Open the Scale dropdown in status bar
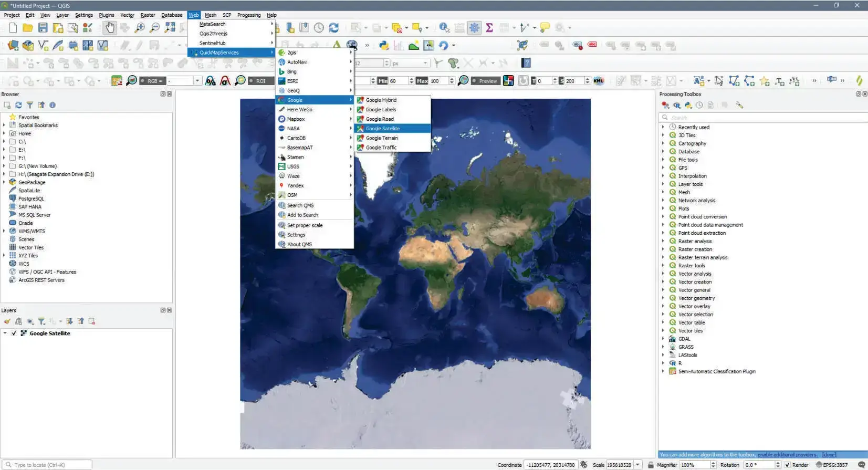Image resolution: width=868 pixels, height=470 pixels. [638, 465]
